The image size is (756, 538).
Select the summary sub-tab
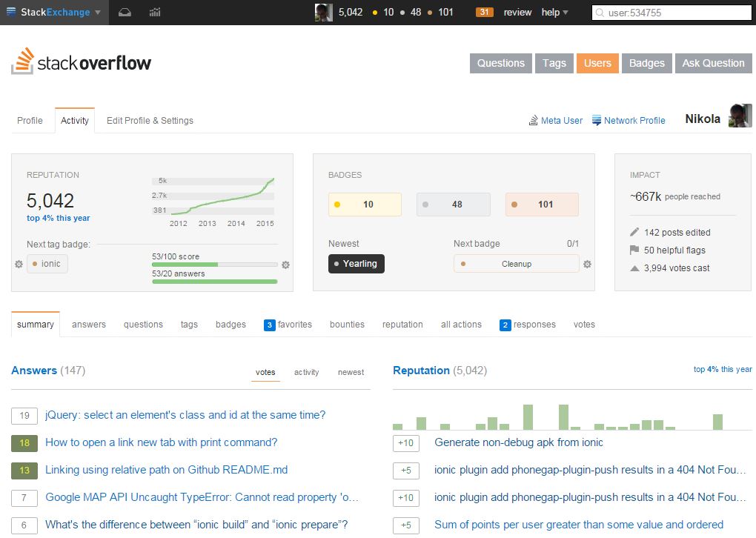(35, 325)
